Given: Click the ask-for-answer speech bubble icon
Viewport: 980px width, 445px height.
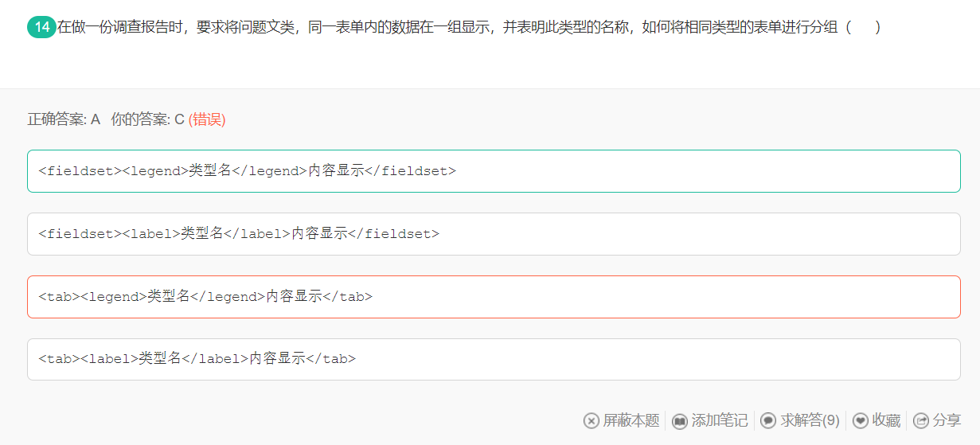Looking at the screenshot, I should (768, 420).
